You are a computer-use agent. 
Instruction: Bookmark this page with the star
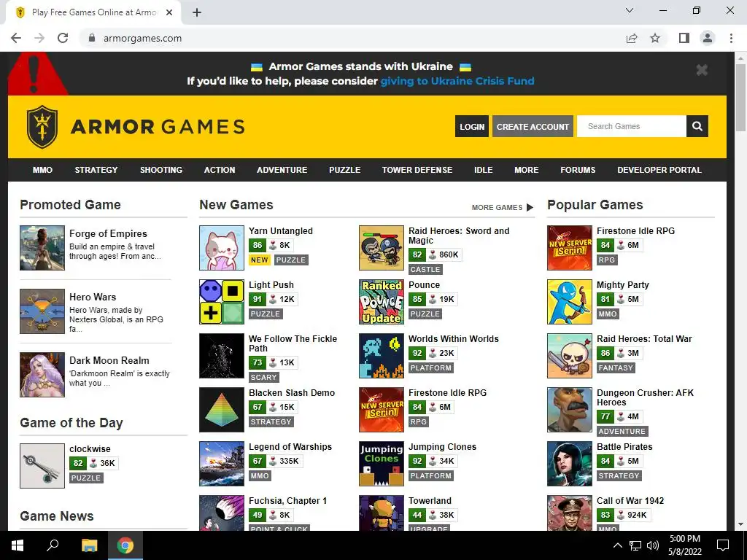pyautogui.click(x=655, y=38)
